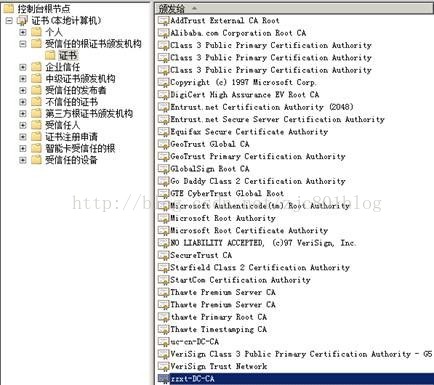Click the 控制台根节点 folder icon

pos(8,8)
